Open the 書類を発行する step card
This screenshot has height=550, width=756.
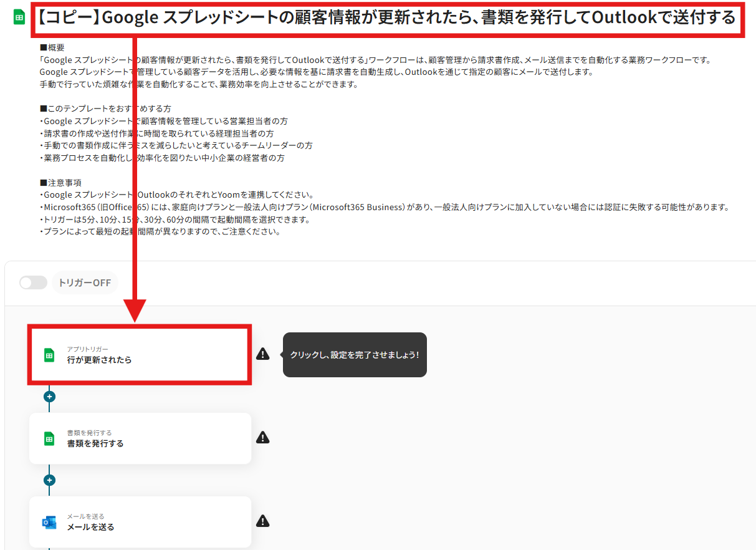[140, 438]
